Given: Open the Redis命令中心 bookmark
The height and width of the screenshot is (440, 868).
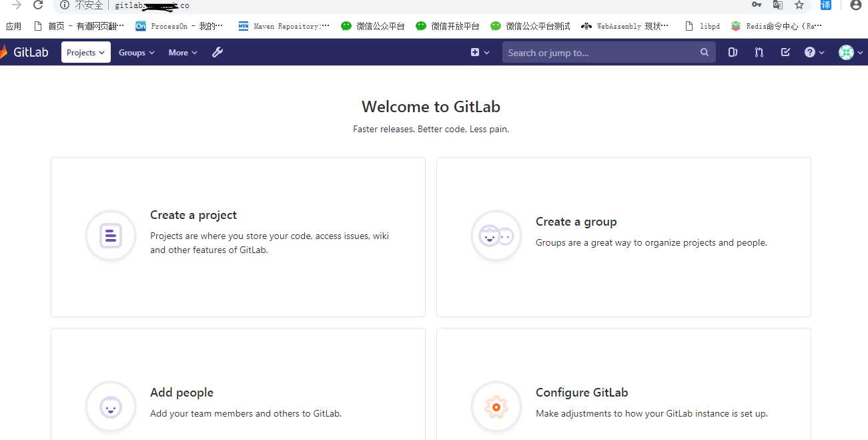Looking at the screenshot, I should tap(777, 26).
